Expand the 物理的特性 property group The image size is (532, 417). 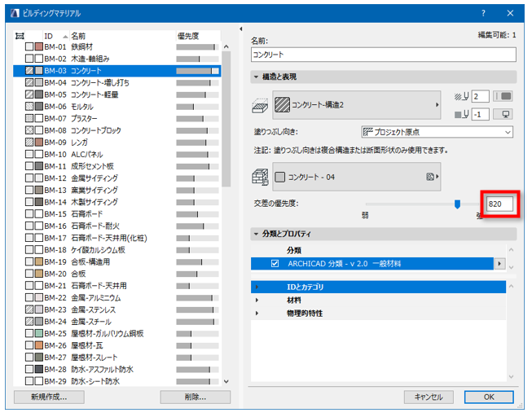[x=257, y=314]
